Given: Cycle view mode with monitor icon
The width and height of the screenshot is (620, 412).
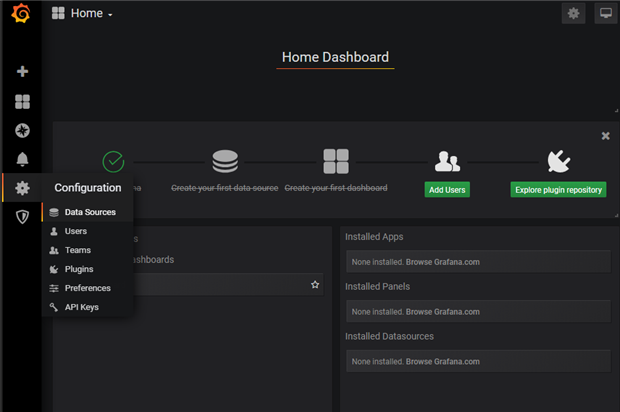Looking at the screenshot, I should pos(606,13).
